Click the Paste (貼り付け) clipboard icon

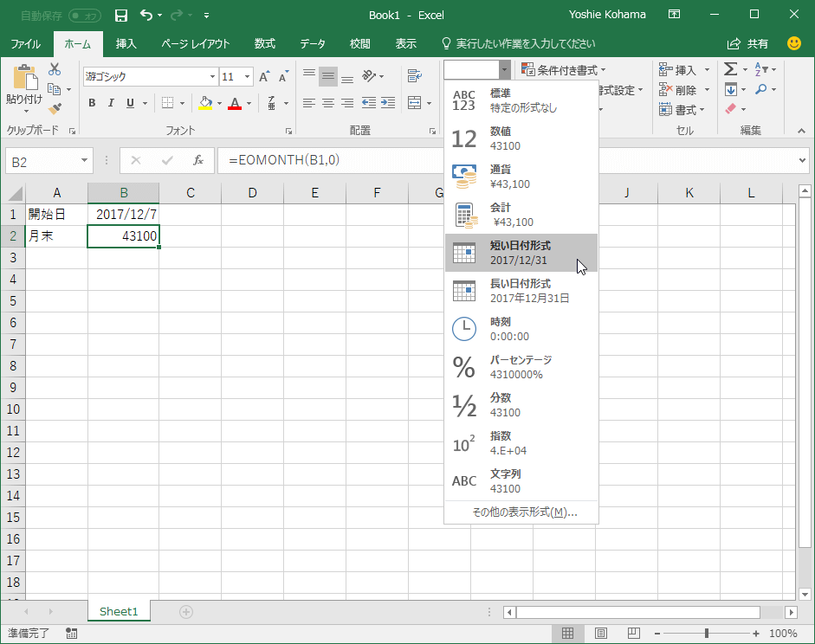pyautogui.click(x=24, y=78)
